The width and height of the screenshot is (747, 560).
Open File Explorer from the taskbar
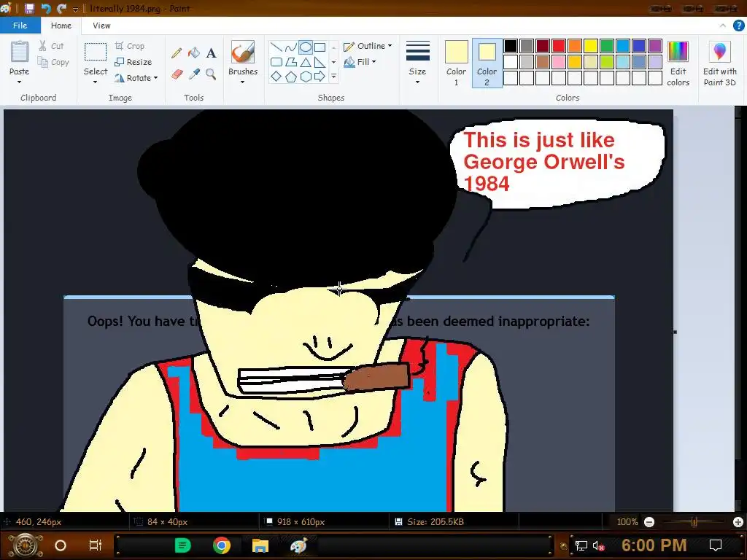[x=260, y=545]
